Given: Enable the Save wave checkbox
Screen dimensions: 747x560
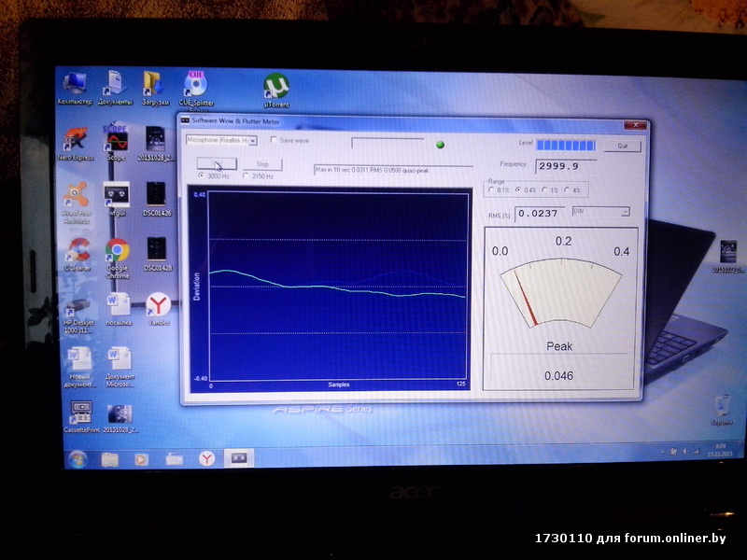Looking at the screenshot, I should click(x=274, y=140).
